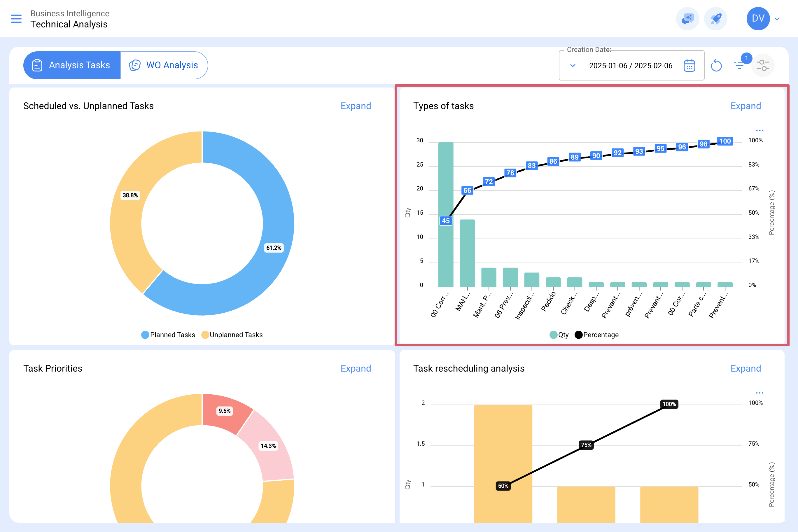Click the refresh/reset icon

coord(716,66)
